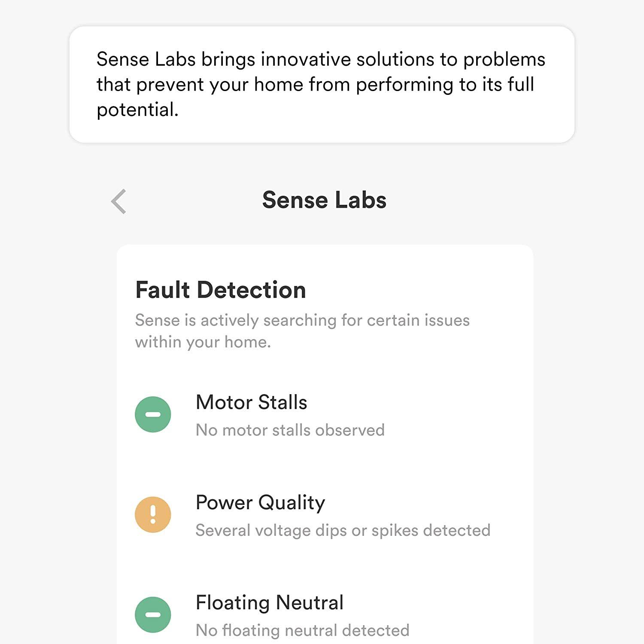Click "No motor stalls observed" status text

click(290, 430)
